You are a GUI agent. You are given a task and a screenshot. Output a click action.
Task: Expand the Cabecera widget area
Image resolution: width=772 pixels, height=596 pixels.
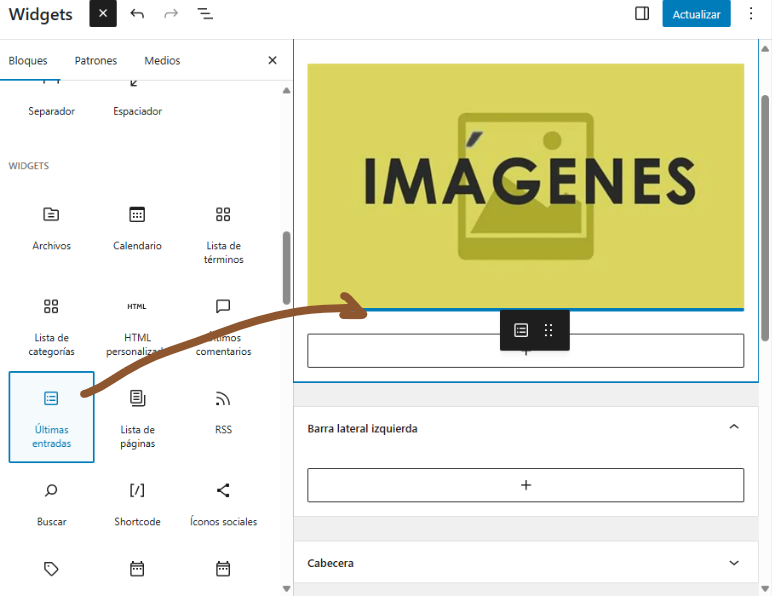point(734,563)
